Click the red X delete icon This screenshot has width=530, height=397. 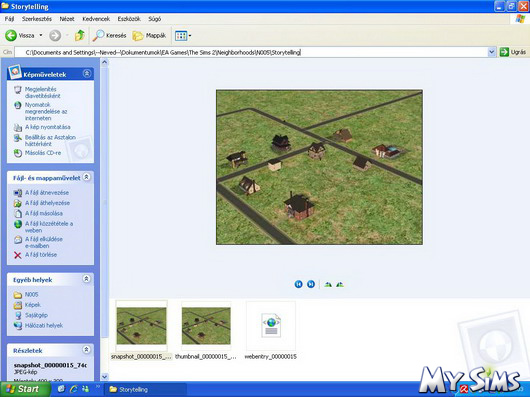tap(18, 255)
